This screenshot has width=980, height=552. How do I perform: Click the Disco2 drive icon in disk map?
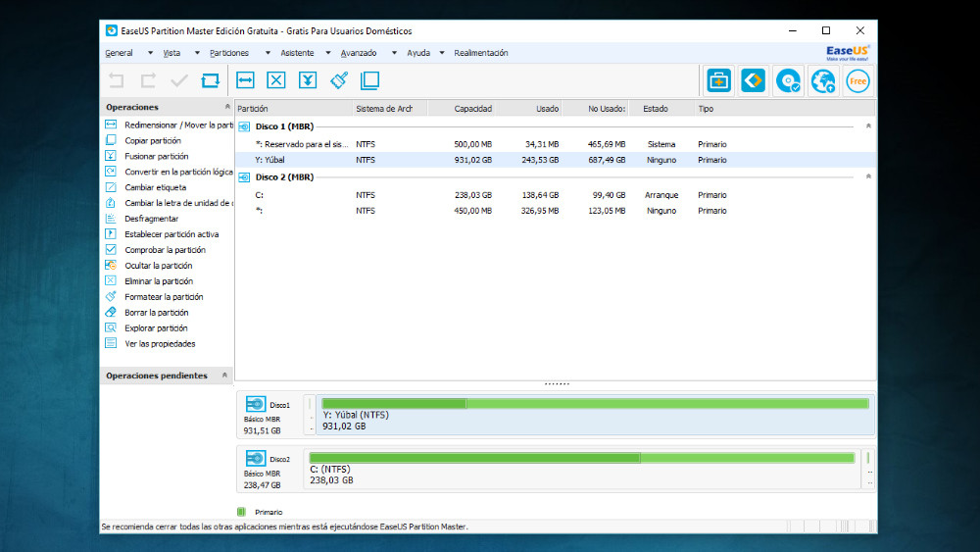click(x=256, y=458)
